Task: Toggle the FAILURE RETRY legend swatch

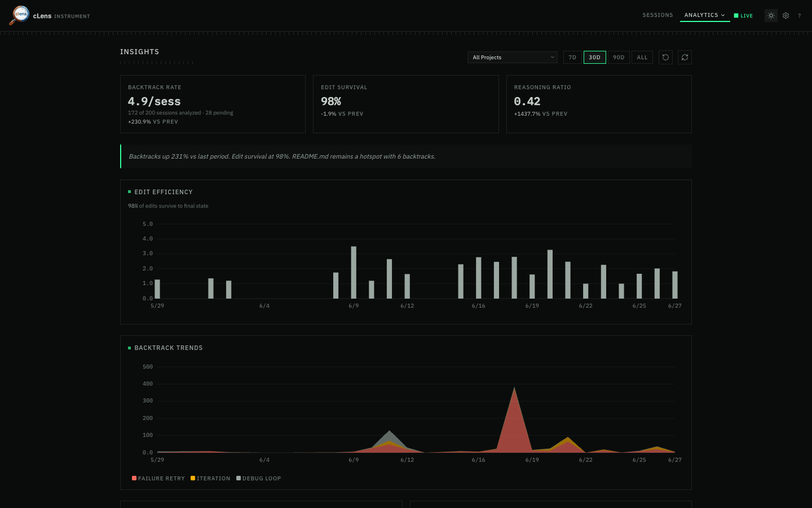Action: 134,478
